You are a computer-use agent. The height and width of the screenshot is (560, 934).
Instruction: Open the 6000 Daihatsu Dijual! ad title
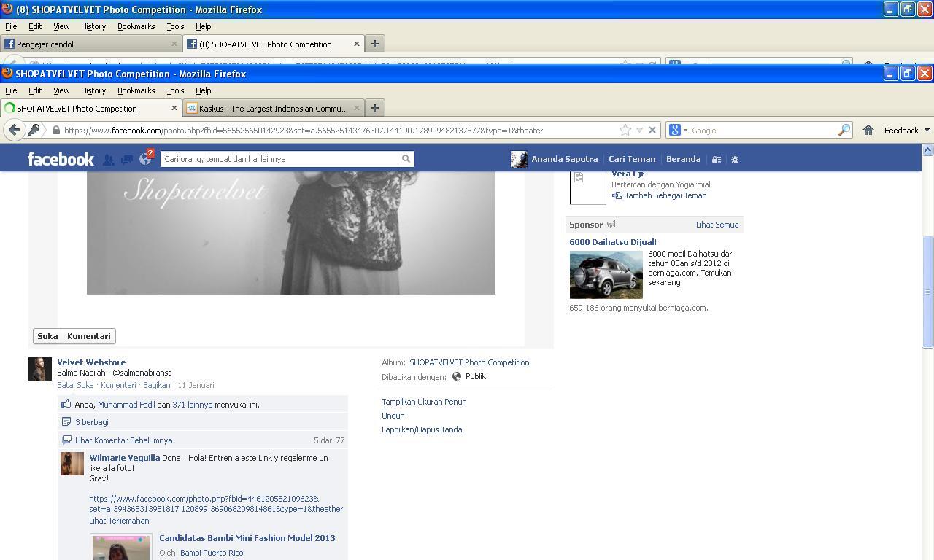(x=613, y=242)
